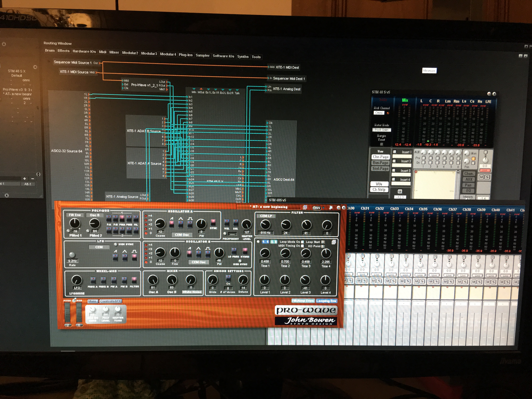Click the LFO Rate 9.2Hz value field
532x399 pixels.
pyautogui.click(x=72, y=261)
